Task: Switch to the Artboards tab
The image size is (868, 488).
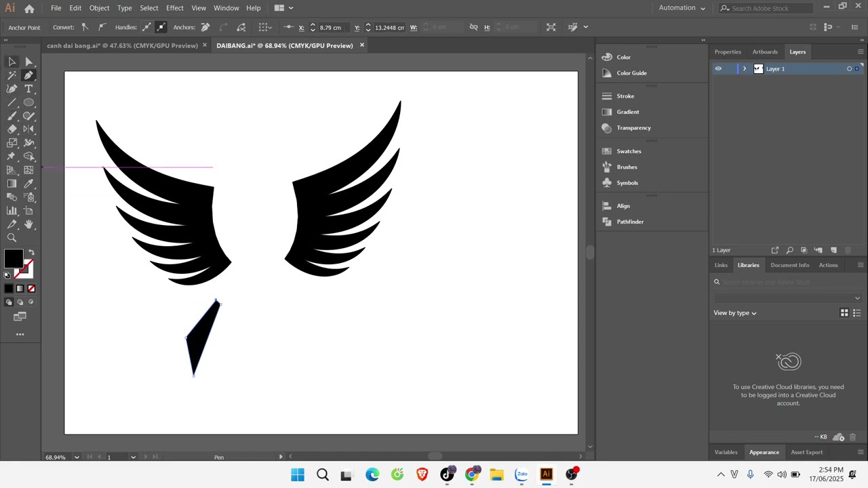Action: [765, 52]
